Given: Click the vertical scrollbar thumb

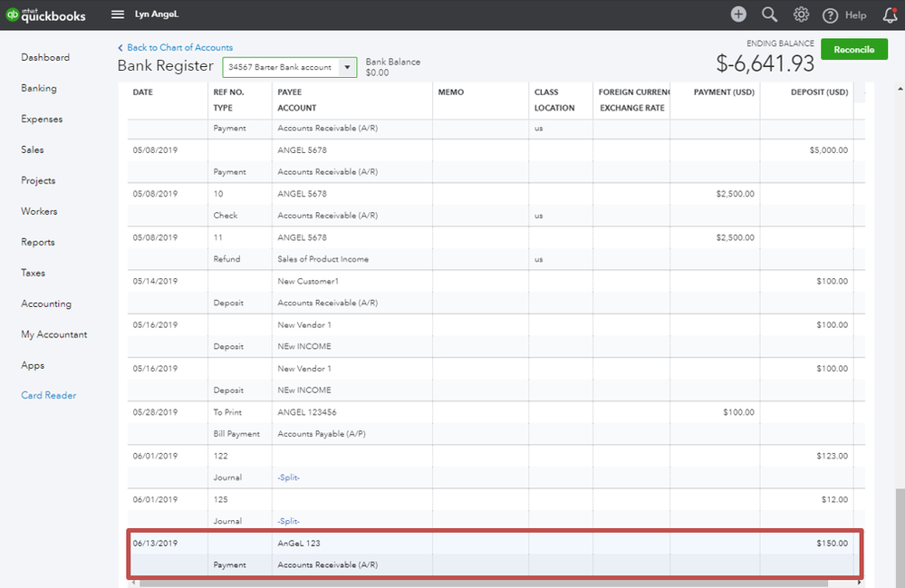Looking at the screenshot, I should [900, 538].
